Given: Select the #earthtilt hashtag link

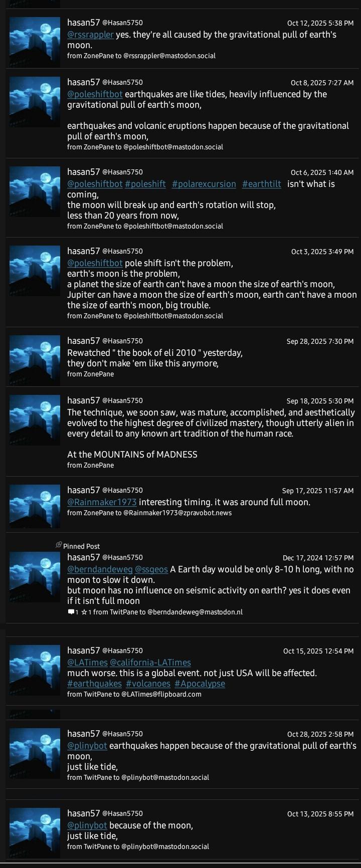Looking at the screenshot, I should [x=261, y=184].
